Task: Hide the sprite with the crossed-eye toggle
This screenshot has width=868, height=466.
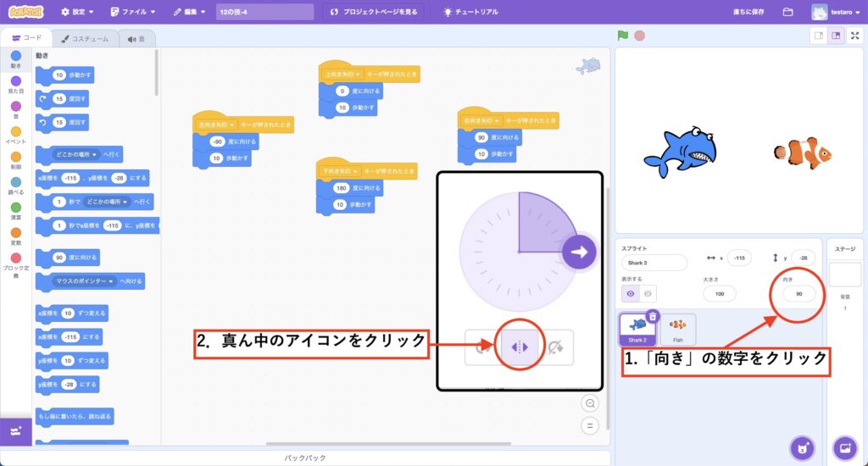Action: [x=648, y=294]
